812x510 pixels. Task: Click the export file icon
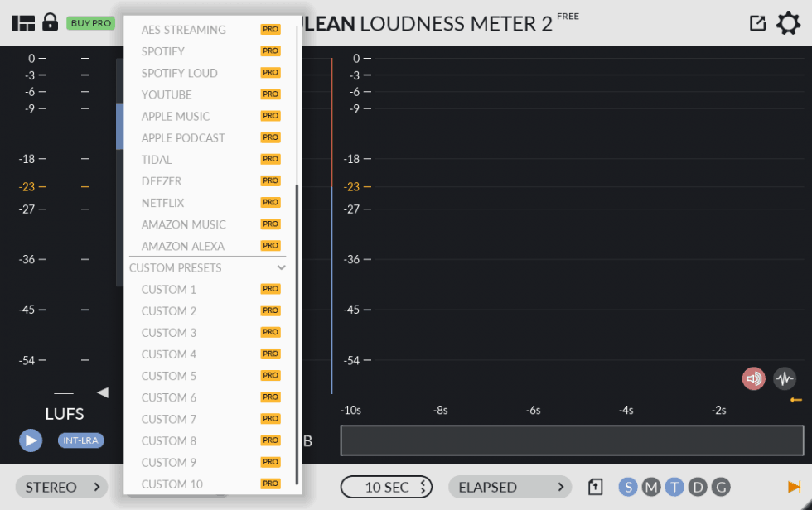596,488
